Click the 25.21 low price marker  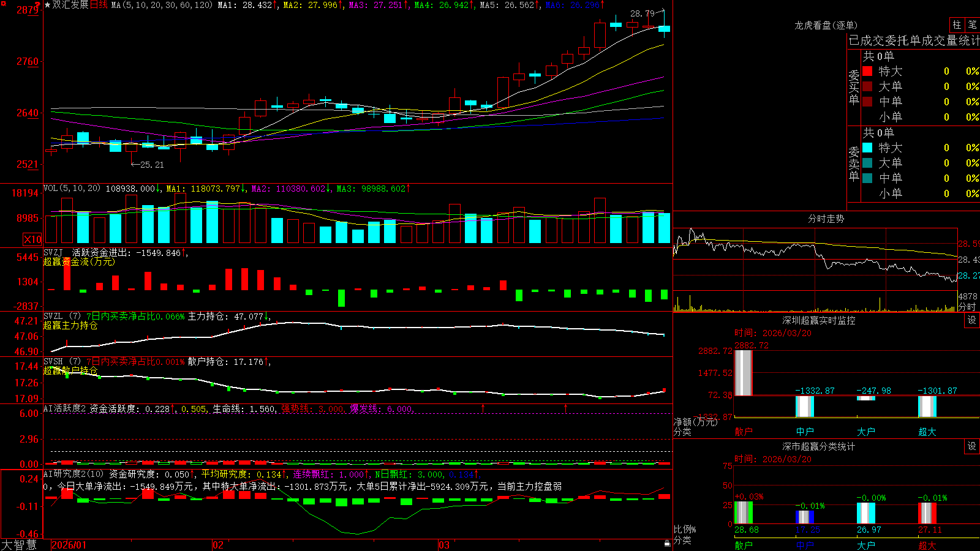(x=151, y=165)
